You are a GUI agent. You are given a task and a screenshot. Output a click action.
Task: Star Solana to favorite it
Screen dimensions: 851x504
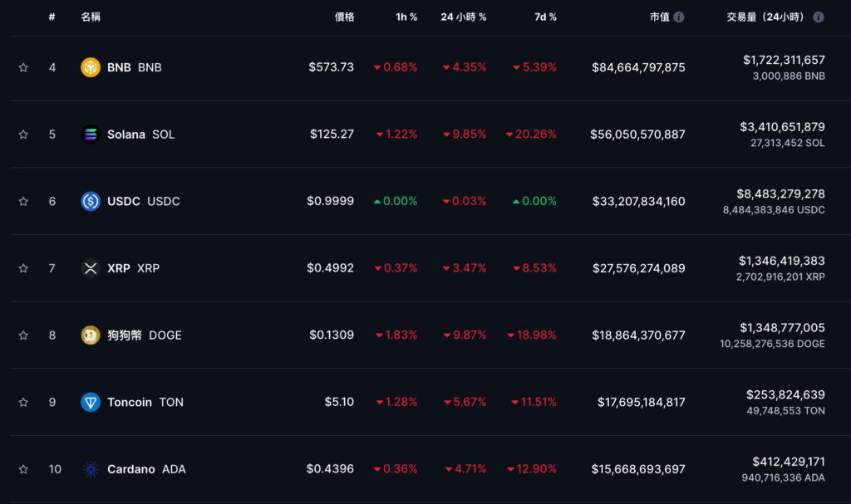click(x=23, y=135)
